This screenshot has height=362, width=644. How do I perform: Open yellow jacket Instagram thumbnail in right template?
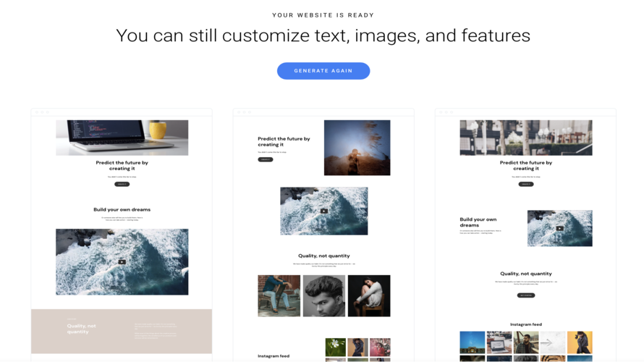580,342
